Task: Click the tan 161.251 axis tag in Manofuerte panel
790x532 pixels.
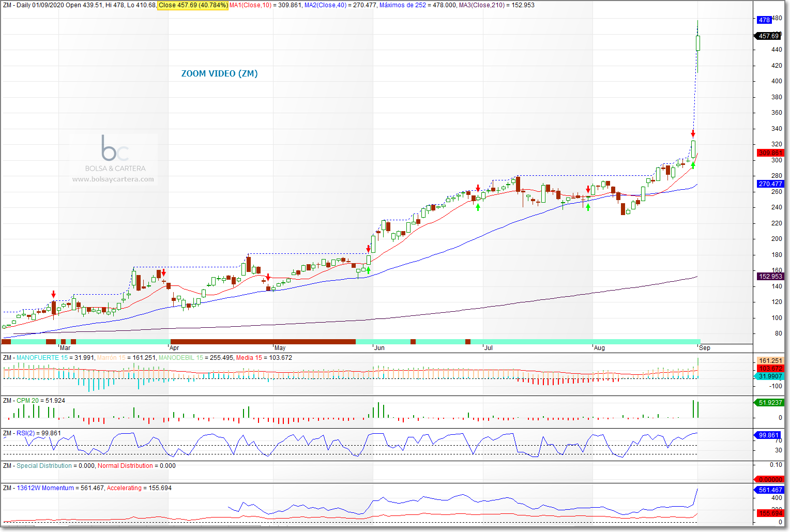Action: click(770, 361)
